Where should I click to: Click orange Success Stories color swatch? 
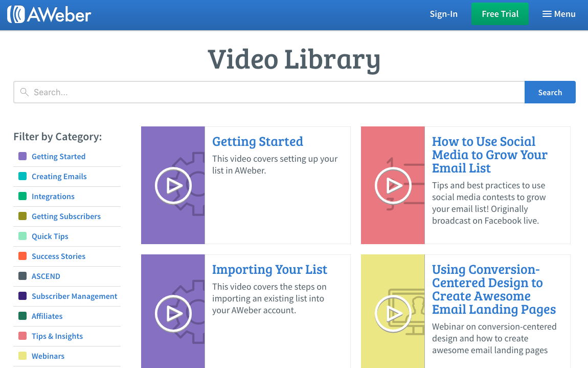tap(22, 256)
